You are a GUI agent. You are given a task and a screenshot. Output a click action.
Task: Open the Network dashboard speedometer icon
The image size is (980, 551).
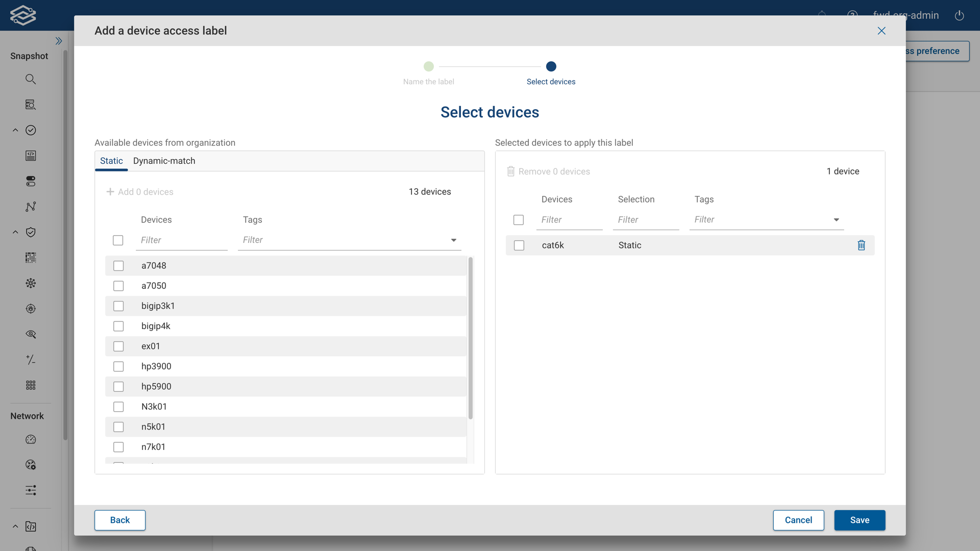pos(31,439)
